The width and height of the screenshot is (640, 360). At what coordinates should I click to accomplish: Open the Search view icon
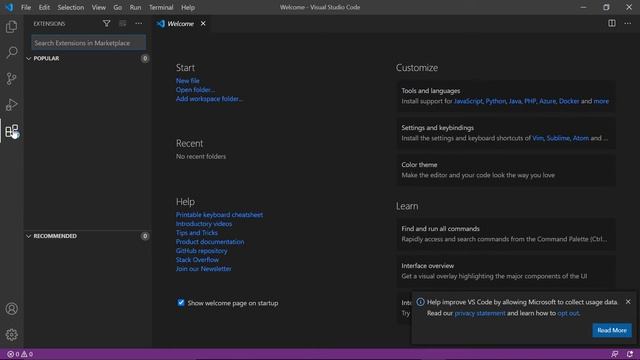coord(11,52)
